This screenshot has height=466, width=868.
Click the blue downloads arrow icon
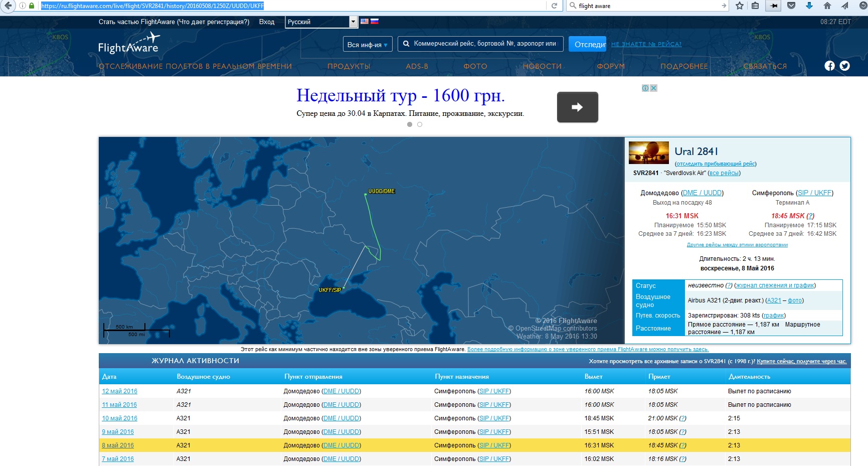[x=809, y=6]
